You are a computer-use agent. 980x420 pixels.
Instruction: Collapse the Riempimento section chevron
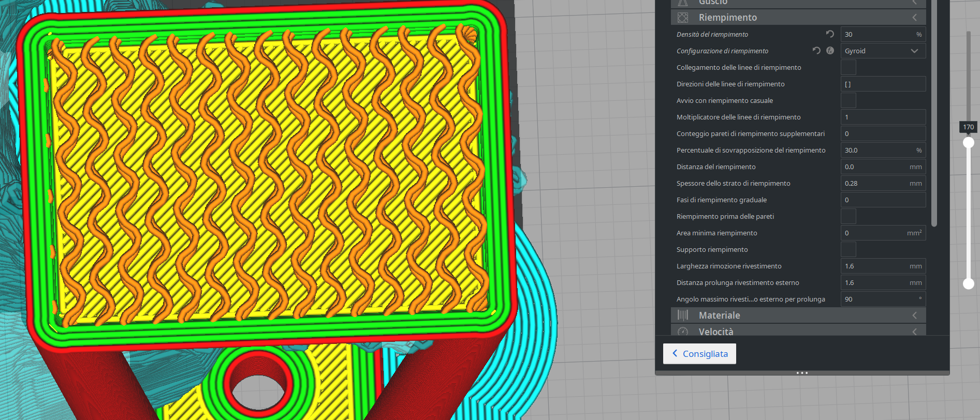(x=915, y=18)
